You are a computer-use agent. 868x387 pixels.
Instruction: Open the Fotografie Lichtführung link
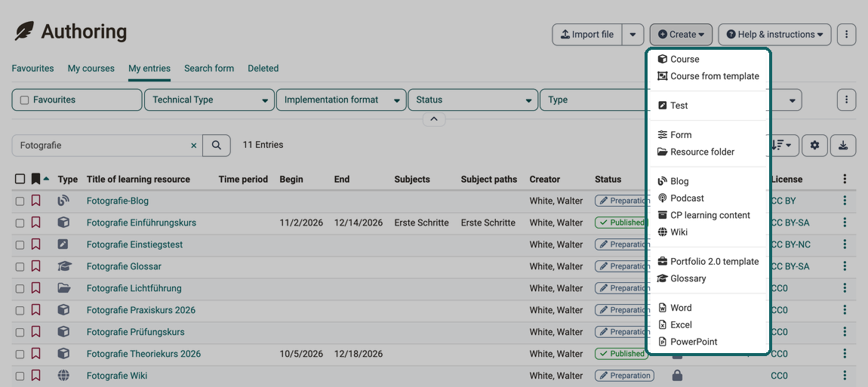[134, 288]
